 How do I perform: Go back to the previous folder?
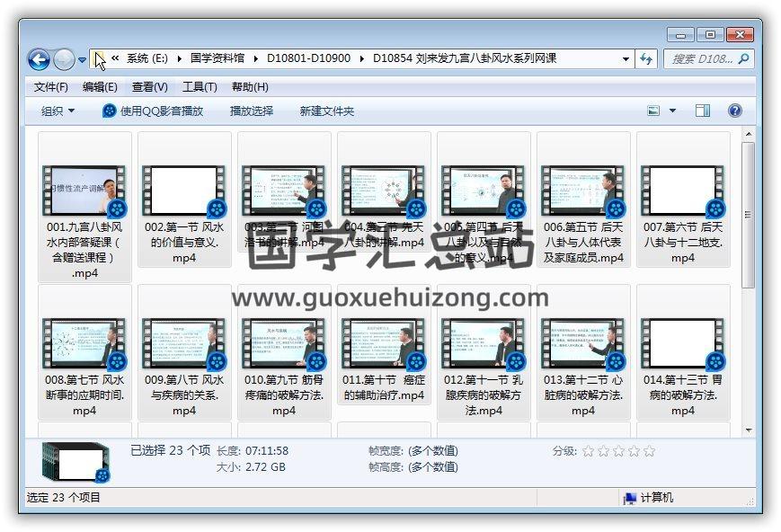[x=39, y=60]
